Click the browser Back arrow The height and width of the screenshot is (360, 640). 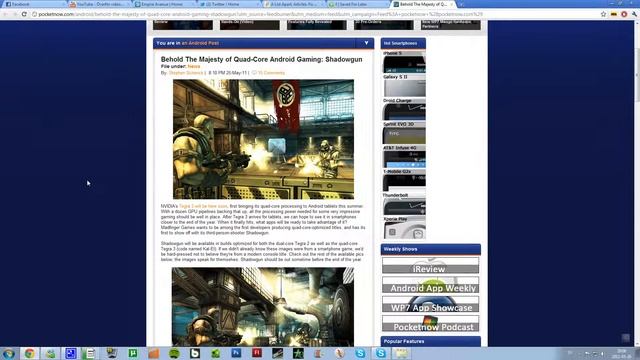[5, 14]
